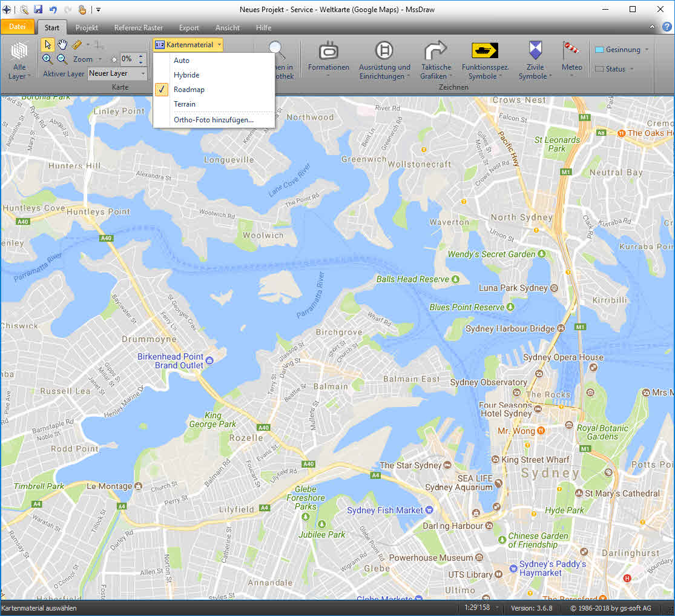This screenshot has height=616, width=675.
Task: Click the Wendy's Secret Garden map label
Action: (492, 254)
